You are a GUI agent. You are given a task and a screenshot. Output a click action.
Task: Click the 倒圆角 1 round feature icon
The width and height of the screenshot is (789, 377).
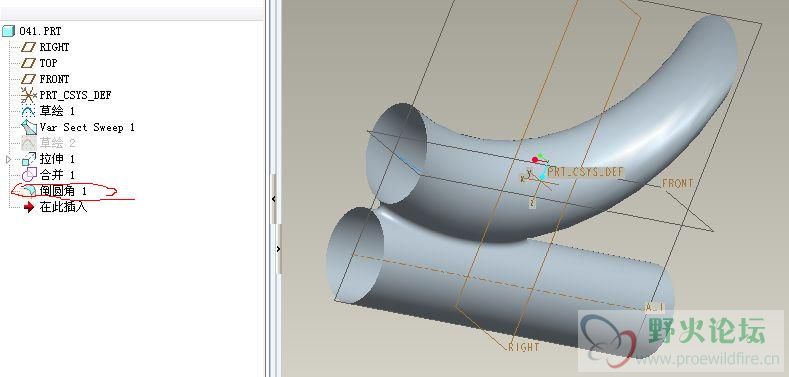[x=29, y=191]
